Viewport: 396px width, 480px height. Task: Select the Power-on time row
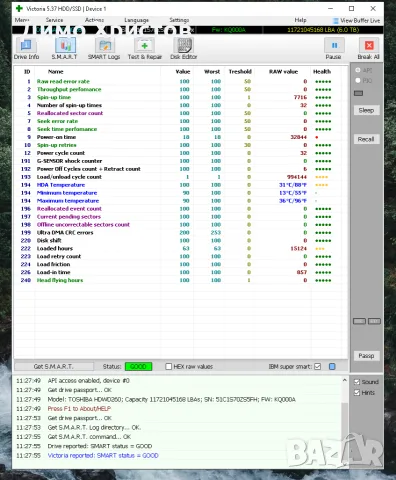180,137
